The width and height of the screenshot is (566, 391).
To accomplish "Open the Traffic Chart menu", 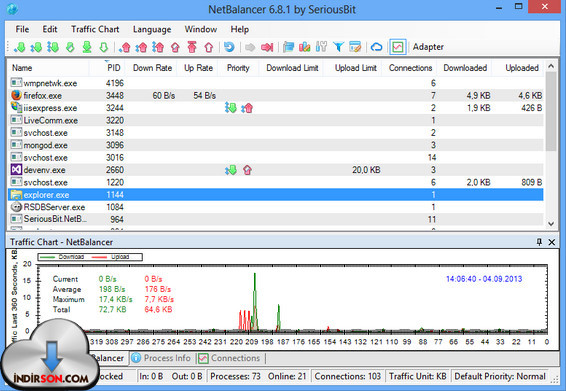I will coord(95,29).
